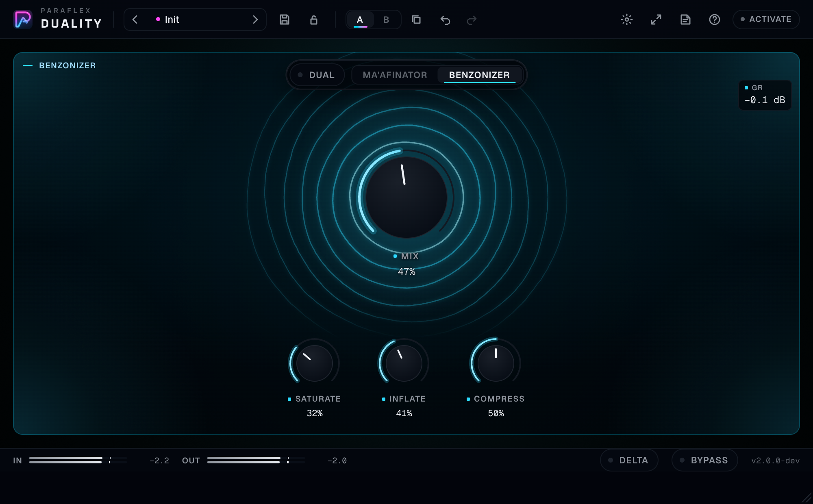Select A state slot
The image size is (813, 504).
[x=360, y=20]
